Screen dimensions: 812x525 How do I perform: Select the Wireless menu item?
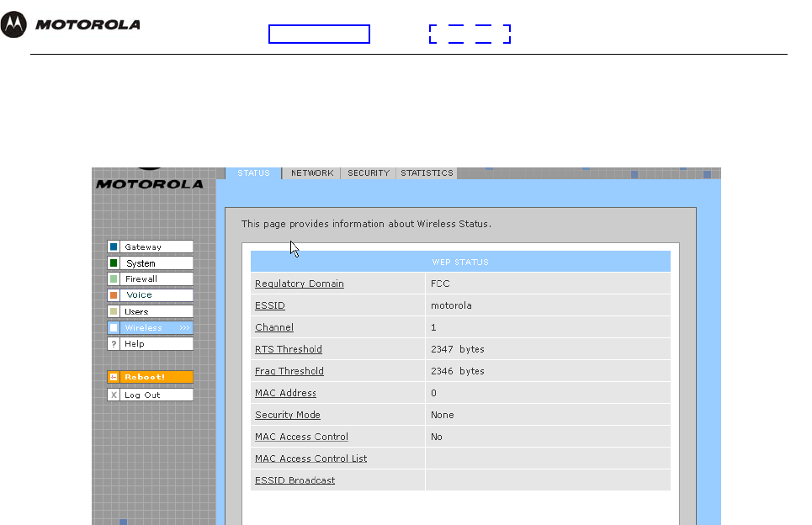coord(150,328)
